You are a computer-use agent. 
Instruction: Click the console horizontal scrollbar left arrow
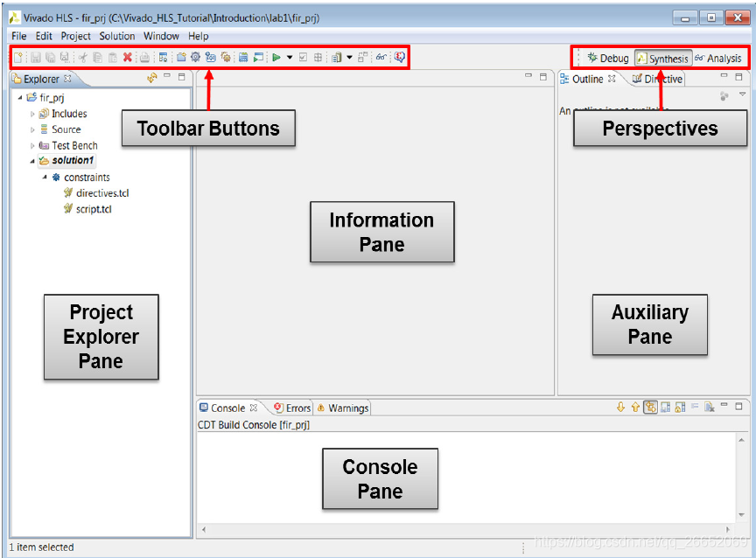(204, 529)
